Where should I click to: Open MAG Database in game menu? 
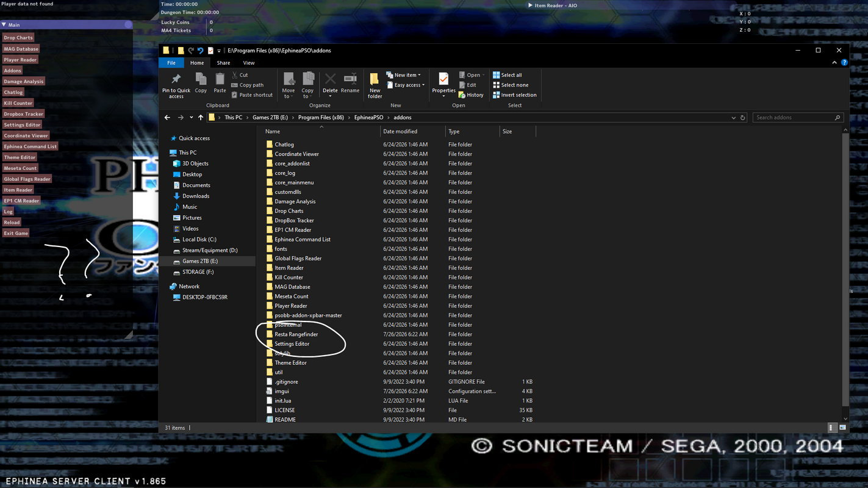pyautogui.click(x=21, y=49)
